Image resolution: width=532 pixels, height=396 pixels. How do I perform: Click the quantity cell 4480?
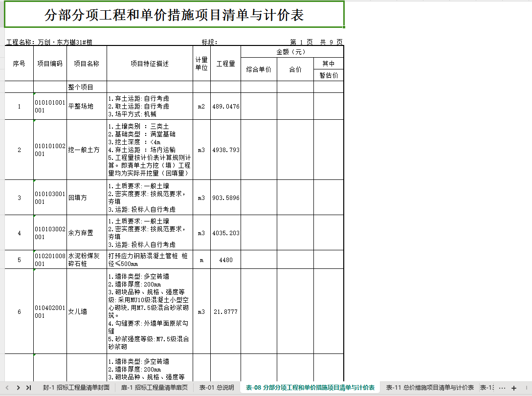[x=225, y=260]
